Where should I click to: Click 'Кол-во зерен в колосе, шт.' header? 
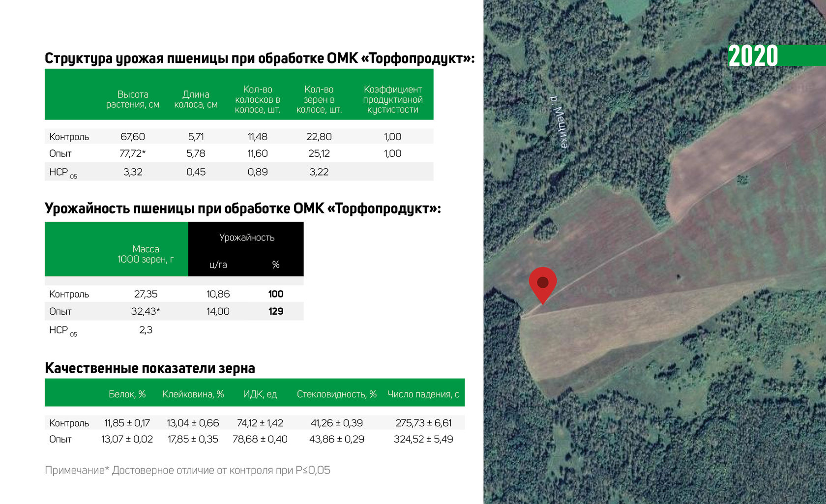319,99
